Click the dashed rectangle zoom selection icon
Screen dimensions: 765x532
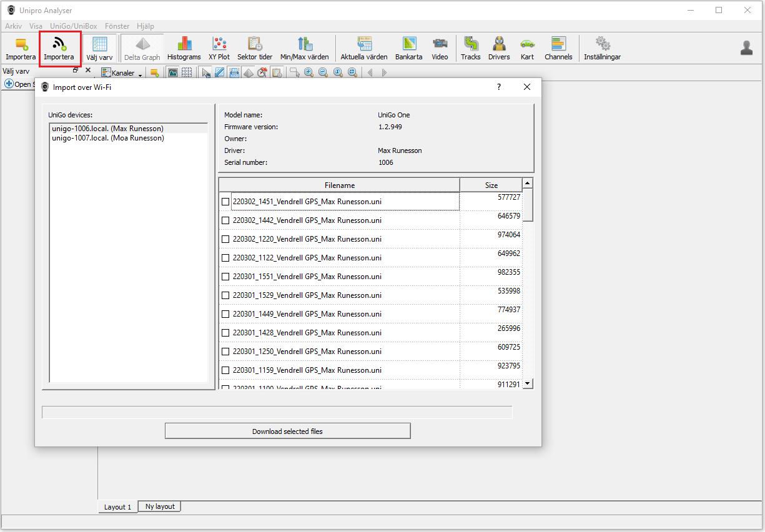pyautogui.click(x=294, y=72)
